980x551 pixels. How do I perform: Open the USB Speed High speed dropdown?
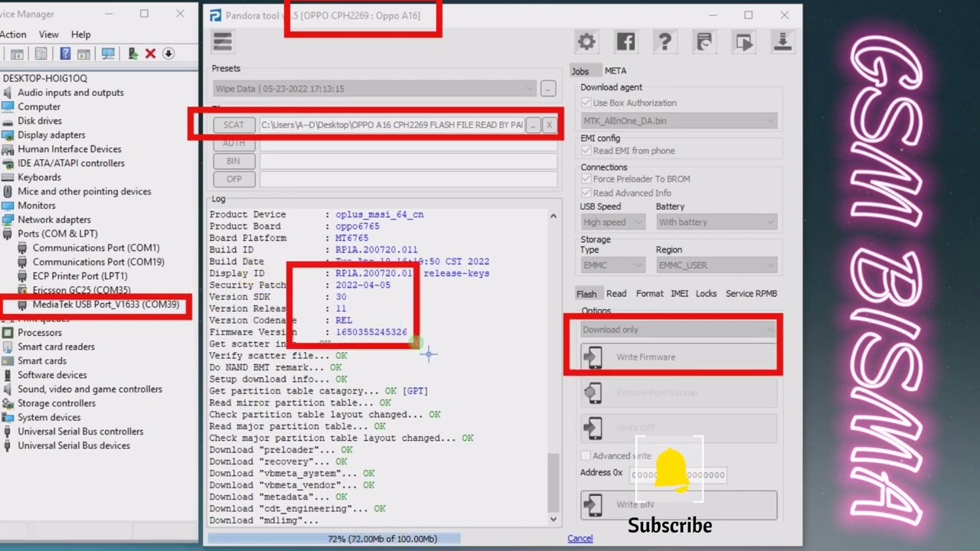[x=612, y=222]
